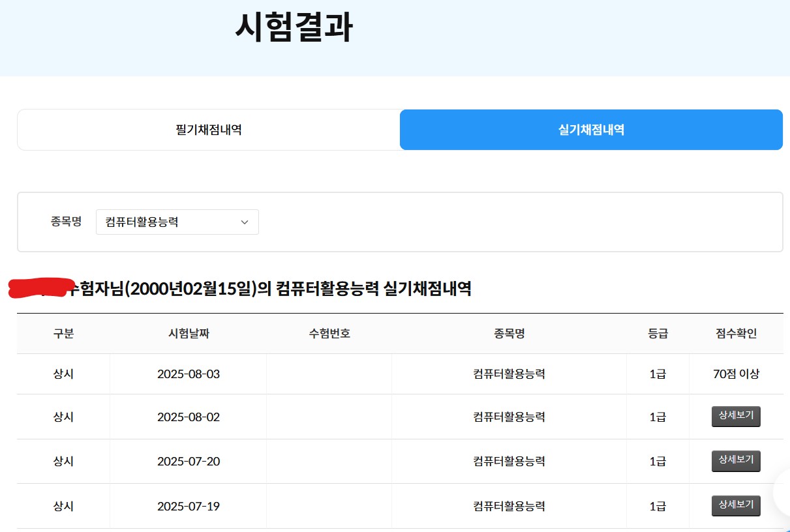Screen dimensions: 790x532
Task: Select the 시험날짜 column header
Action: (x=189, y=334)
